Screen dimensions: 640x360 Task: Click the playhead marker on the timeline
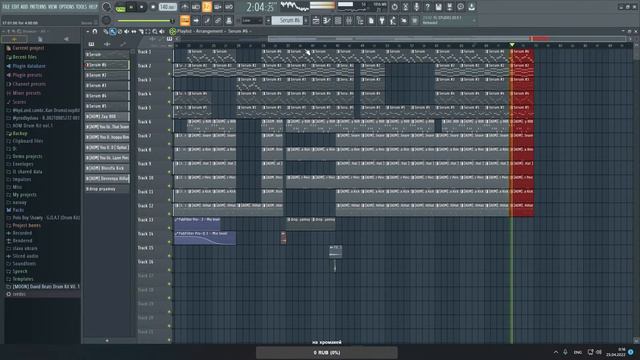click(512, 45)
